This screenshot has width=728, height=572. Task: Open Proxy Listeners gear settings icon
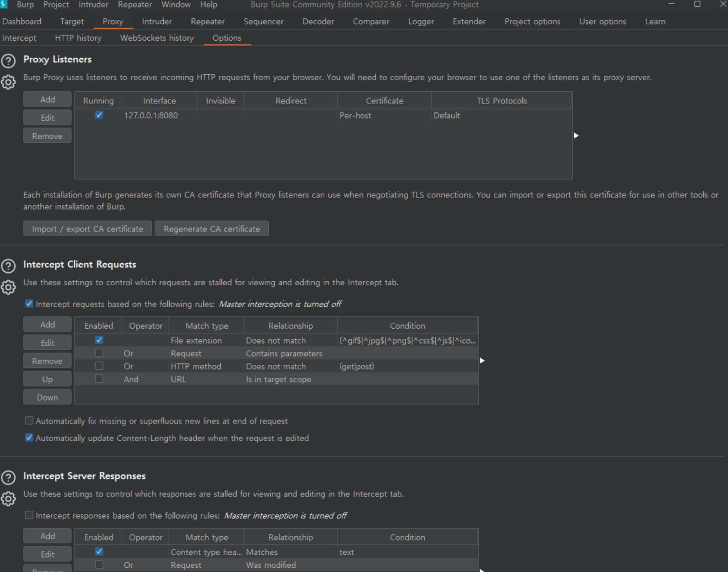(x=8, y=82)
